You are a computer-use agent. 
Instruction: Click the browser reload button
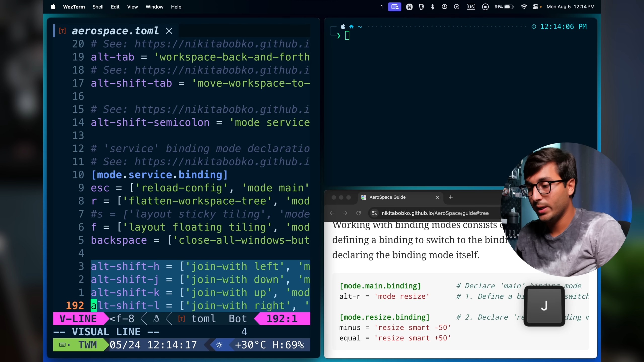[x=358, y=213]
